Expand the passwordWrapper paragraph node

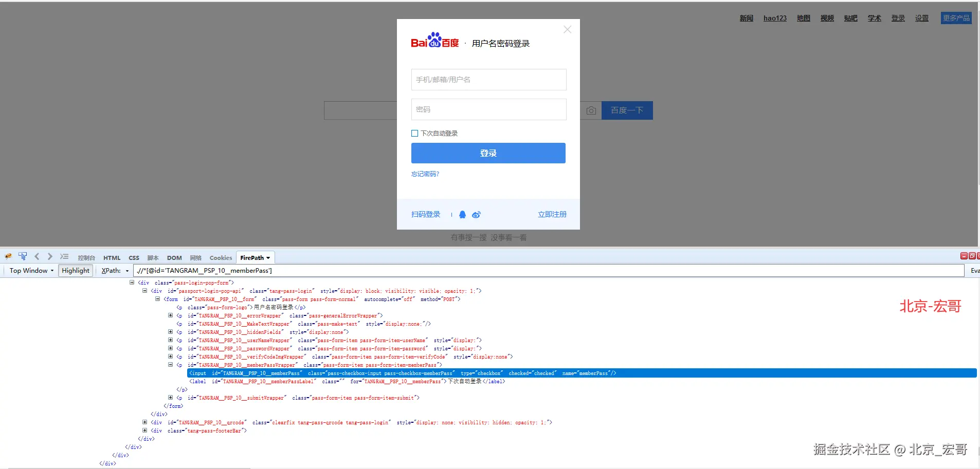click(170, 348)
